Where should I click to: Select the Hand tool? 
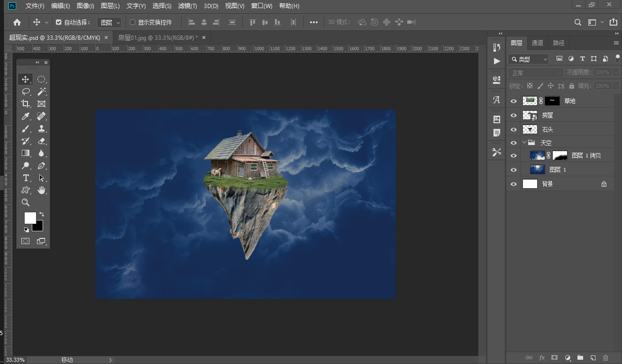coord(42,190)
